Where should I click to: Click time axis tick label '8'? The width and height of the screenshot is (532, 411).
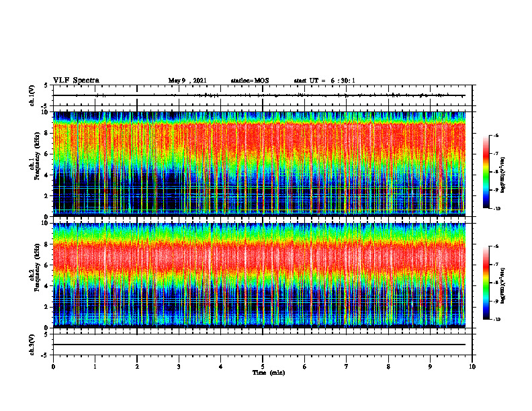pos(388,367)
